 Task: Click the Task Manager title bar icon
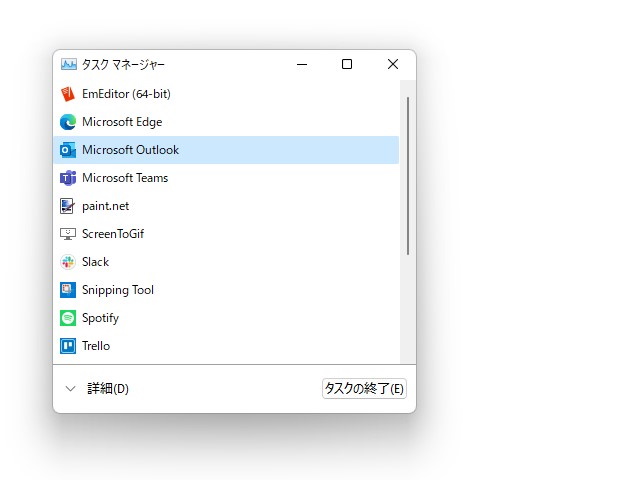pos(69,64)
